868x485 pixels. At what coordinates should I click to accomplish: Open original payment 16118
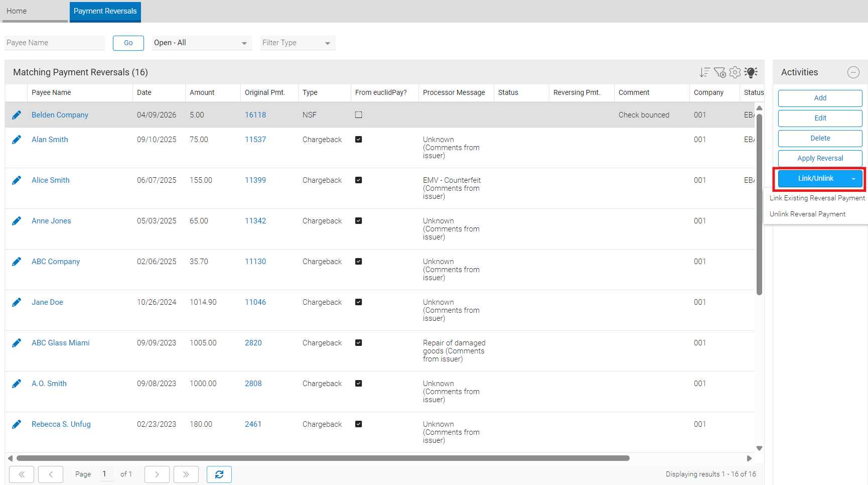[255, 115]
